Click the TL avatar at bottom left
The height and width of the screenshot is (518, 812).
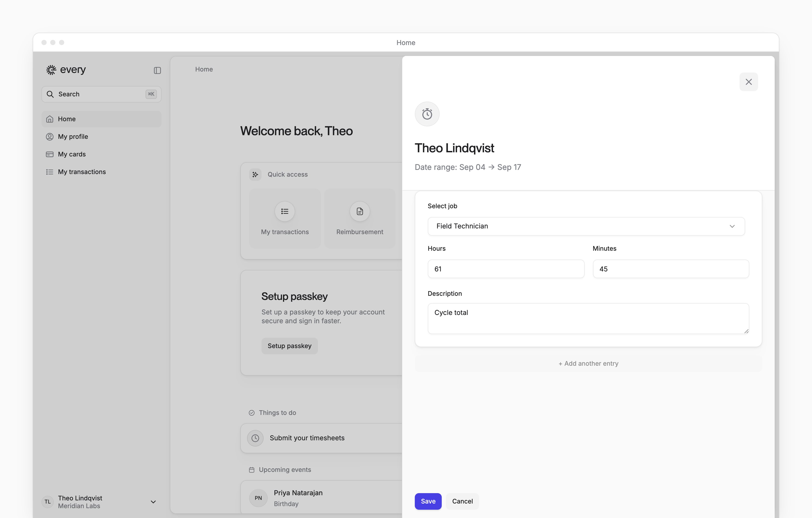click(x=48, y=502)
